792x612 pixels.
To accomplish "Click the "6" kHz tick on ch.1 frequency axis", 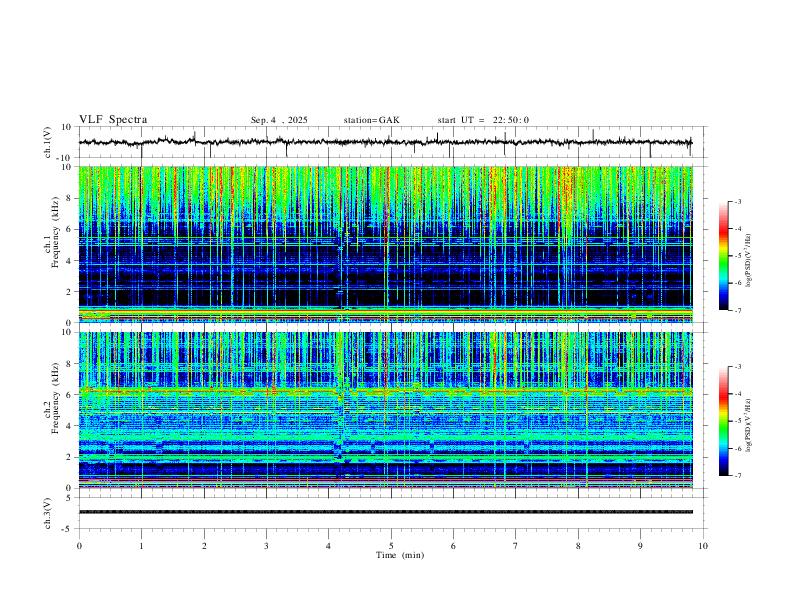I will [70, 229].
